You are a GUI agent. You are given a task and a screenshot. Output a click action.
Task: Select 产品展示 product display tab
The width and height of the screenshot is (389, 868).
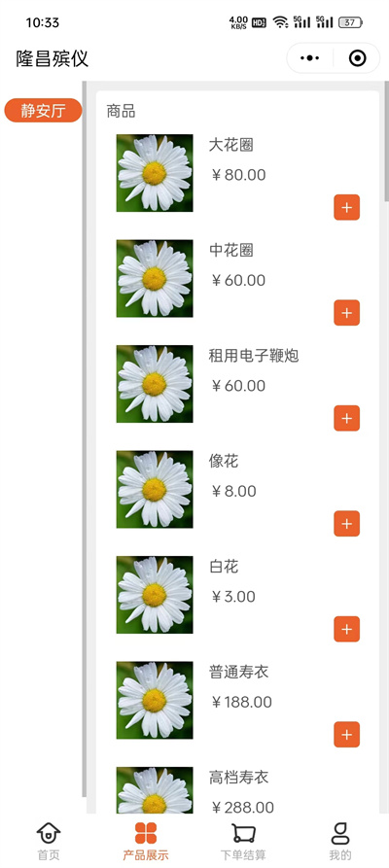tap(146, 841)
